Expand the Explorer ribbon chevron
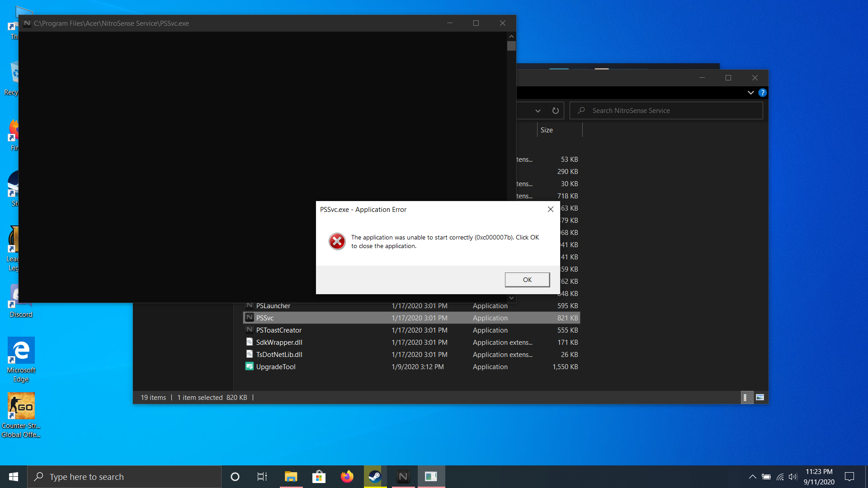 click(750, 93)
